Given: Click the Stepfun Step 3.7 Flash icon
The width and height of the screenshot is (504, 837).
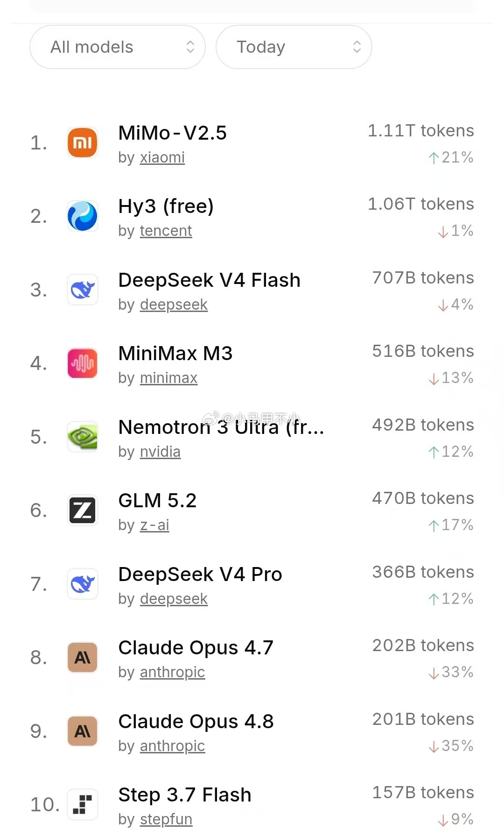Looking at the screenshot, I should pyautogui.click(x=83, y=804).
